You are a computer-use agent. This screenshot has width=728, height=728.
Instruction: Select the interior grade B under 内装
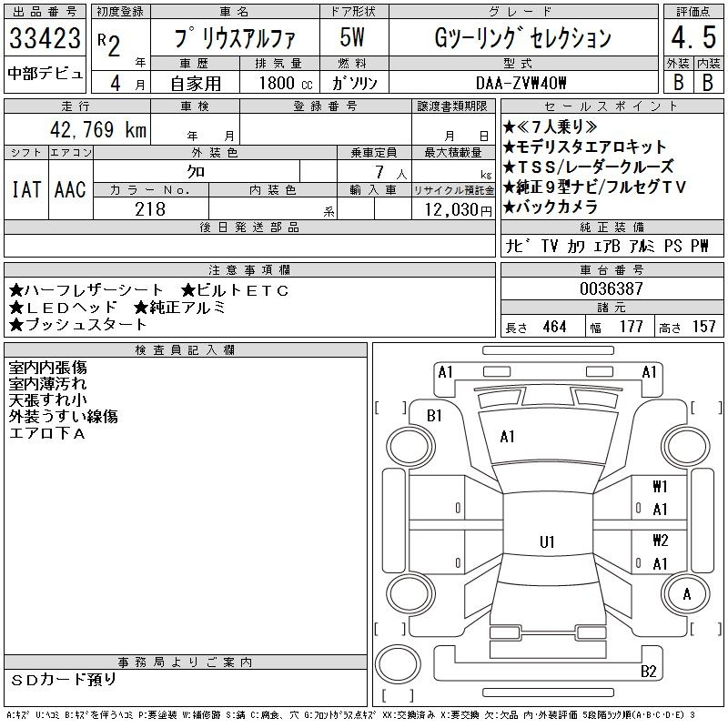click(708, 82)
